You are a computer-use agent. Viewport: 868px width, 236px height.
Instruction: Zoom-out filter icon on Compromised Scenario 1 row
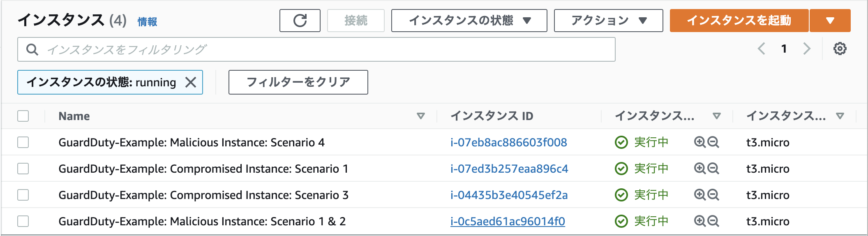pyautogui.click(x=713, y=169)
